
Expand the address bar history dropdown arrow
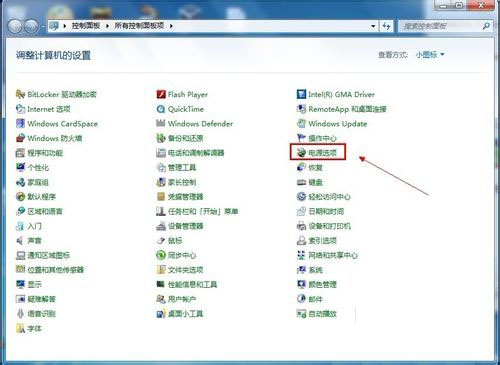373,26
